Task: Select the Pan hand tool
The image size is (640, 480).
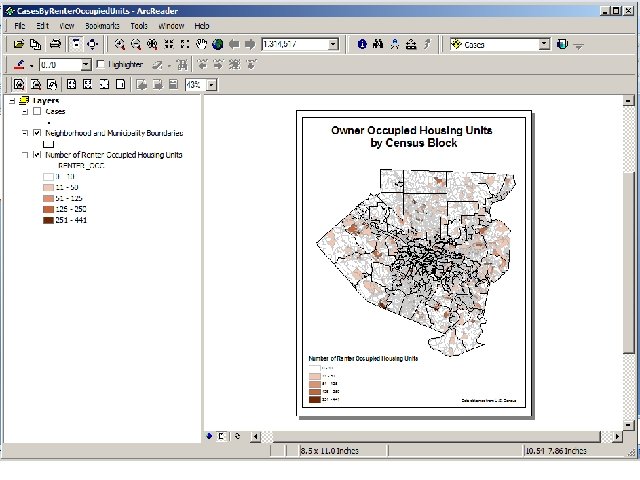Action: [201, 44]
